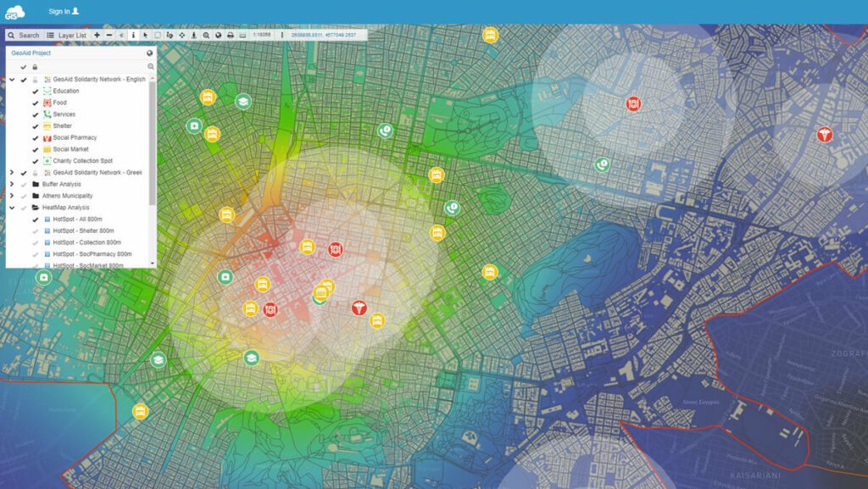Open the map scale 1:18056 field
Image resolution: width=868 pixels, height=489 pixels.
[x=262, y=35]
